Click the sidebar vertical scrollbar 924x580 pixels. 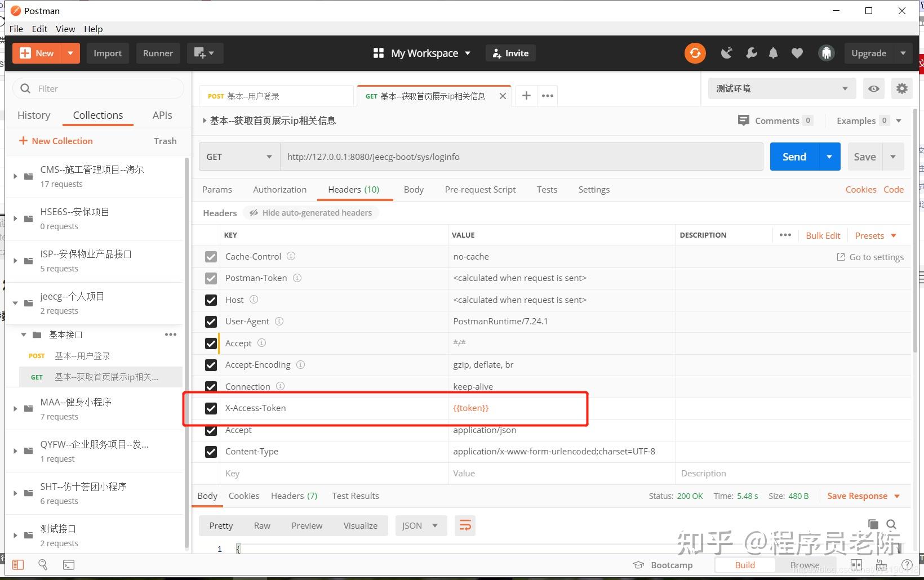(x=187, y=353)
